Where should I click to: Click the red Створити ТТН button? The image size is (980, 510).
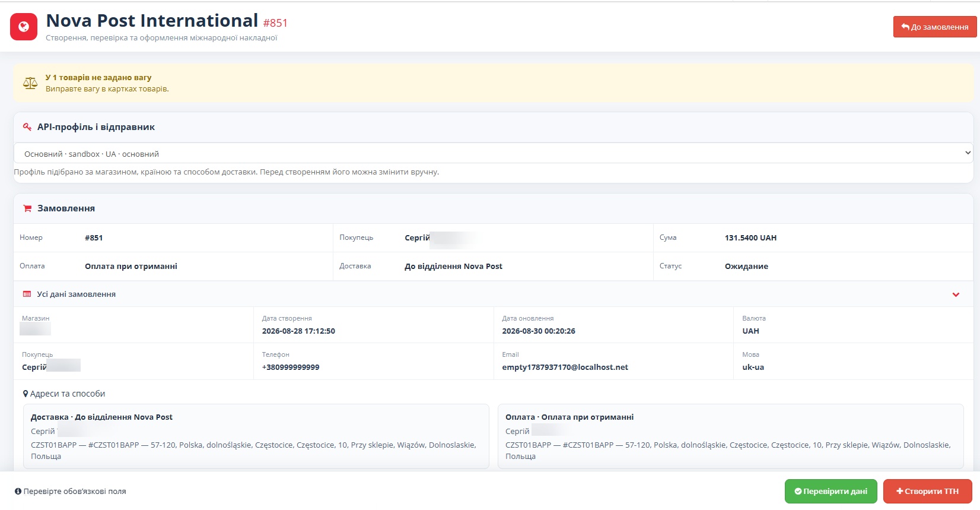[927, 492]
